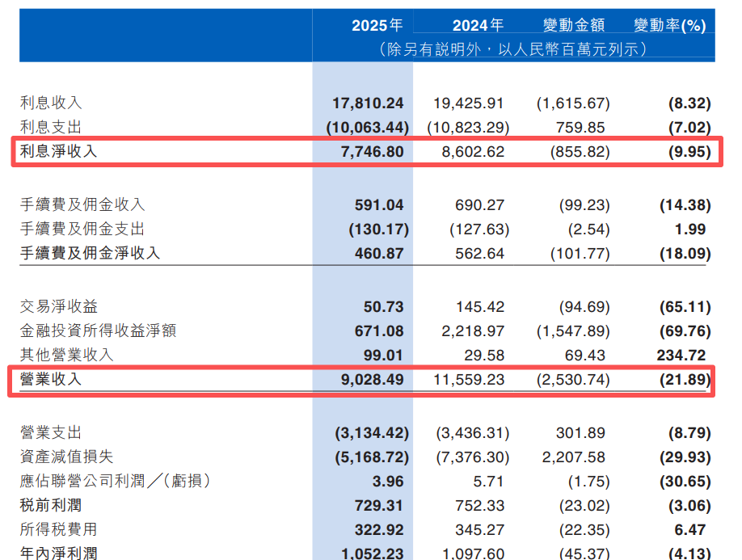The image size is (742, 560).
Task: Select the 營業收入 row label
Action: 51,379
